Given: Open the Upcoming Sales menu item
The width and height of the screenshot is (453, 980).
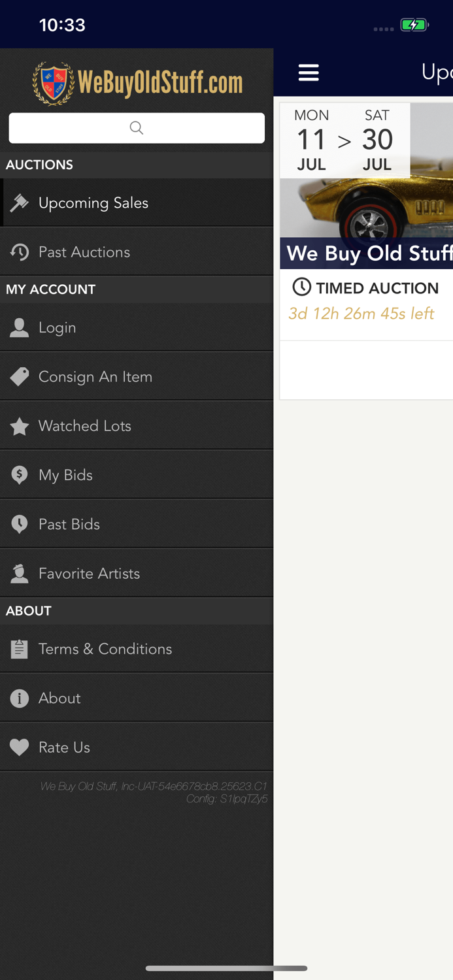Looking at the screenshot, I should click(93, 203).
